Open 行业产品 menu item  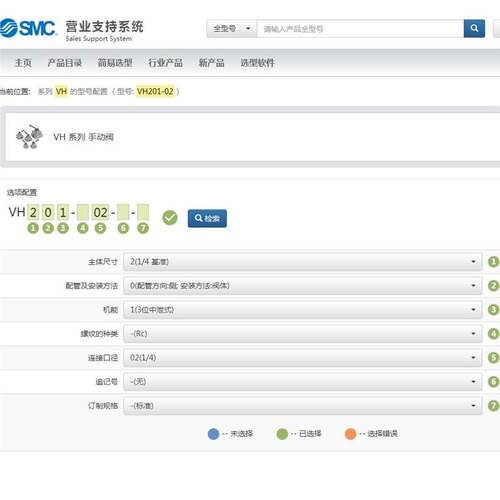point(166,63)
